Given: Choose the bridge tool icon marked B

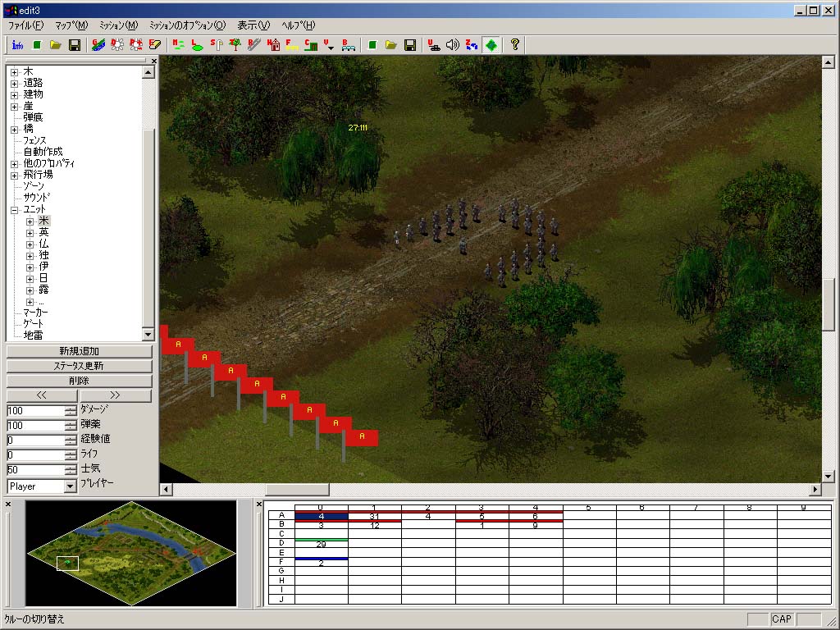Looking at the screenshot, I should pos(348,45).
